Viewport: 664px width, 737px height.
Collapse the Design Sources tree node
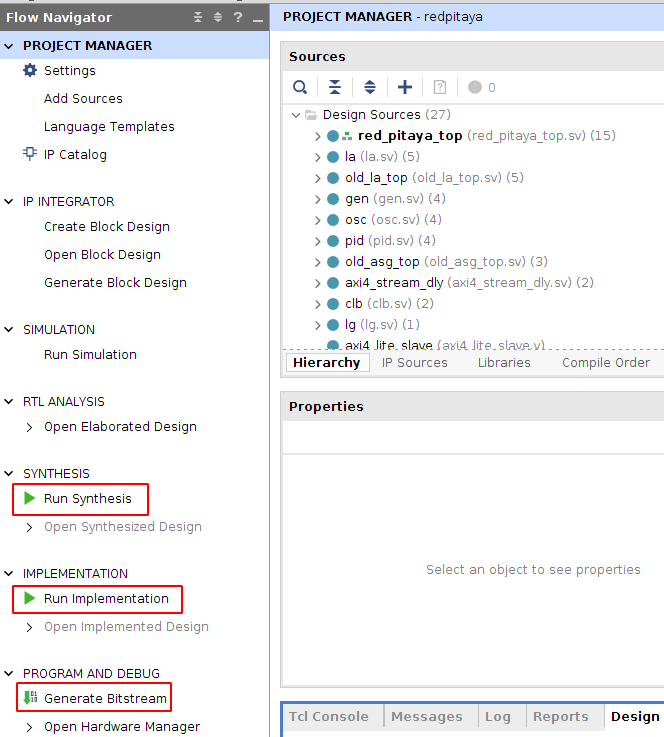pos(296,115)
